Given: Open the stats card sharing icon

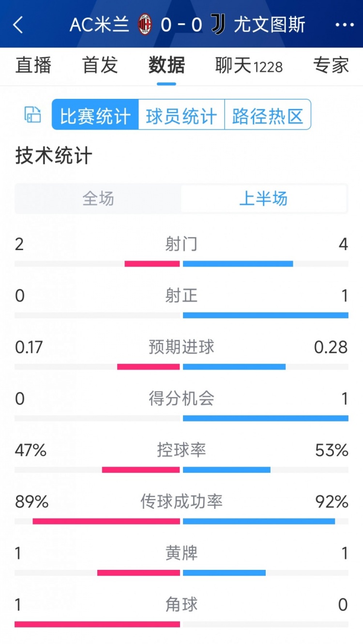Looking at the screenshot, I should tap(32, 114).
